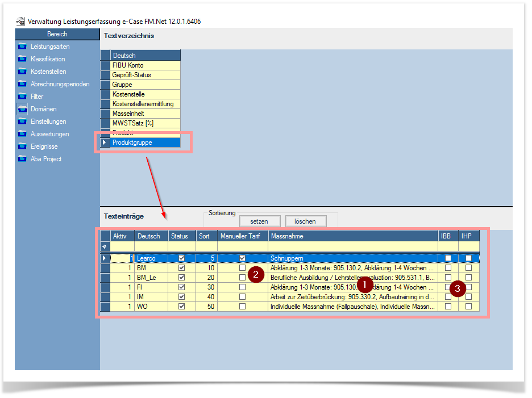Open Klassifikation in the sidebar
Image resolution: width=532 pixels, height=398 pixels.
coord(48,59)
